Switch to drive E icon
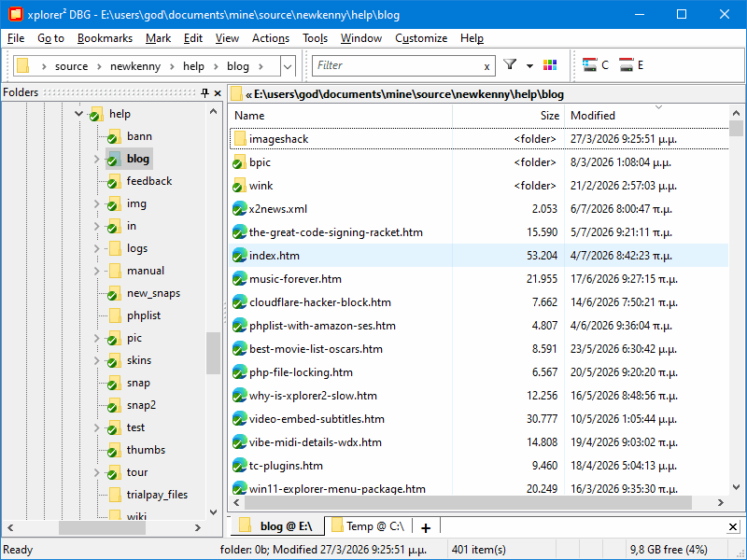Image resolution: width=747 pixels, height=560 pixels. pos(632,65)
